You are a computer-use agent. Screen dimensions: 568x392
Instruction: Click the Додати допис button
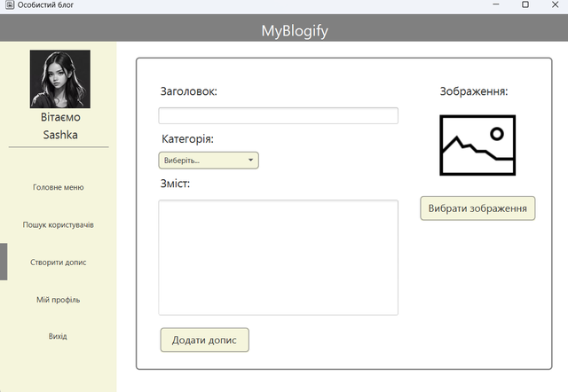coord(205,340)
